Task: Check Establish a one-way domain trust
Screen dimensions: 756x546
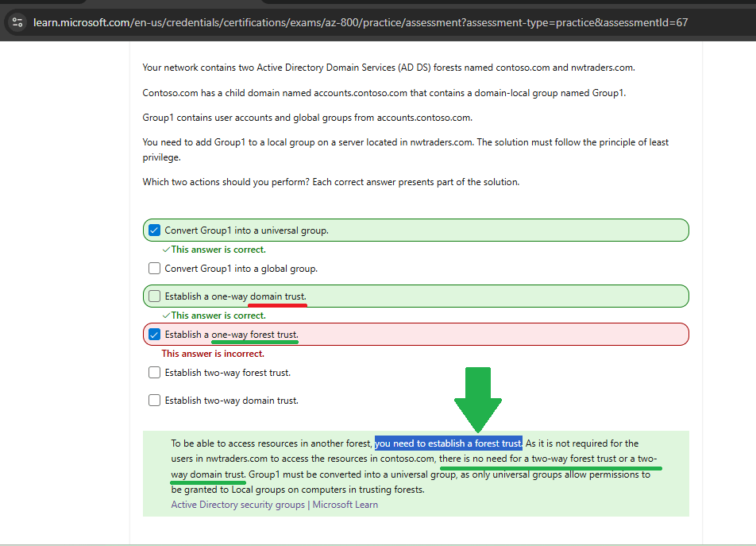Action: 154,296
